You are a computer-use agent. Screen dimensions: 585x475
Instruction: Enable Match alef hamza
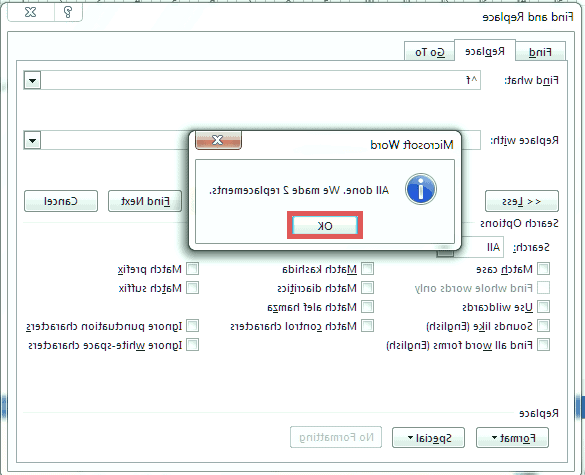[x=367, y=307]
